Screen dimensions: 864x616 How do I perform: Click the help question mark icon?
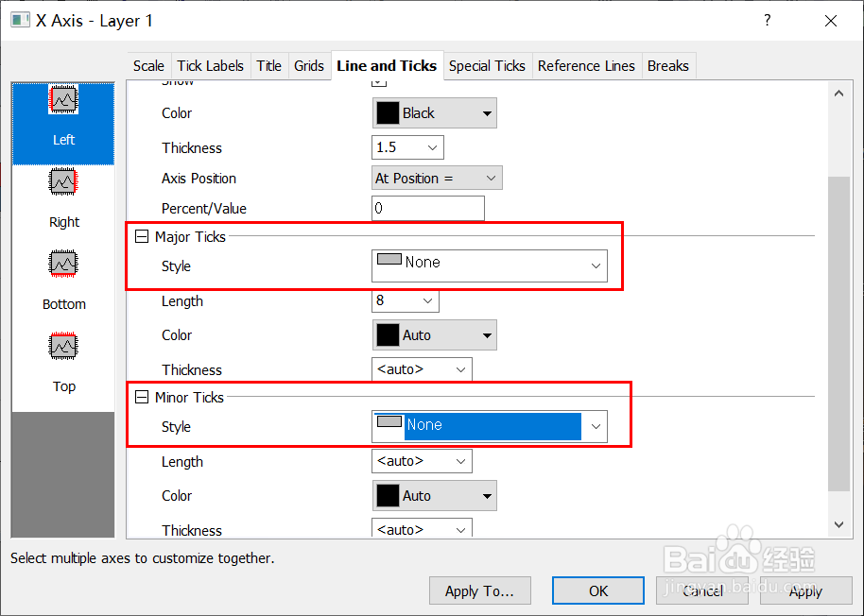coord(768,20)
